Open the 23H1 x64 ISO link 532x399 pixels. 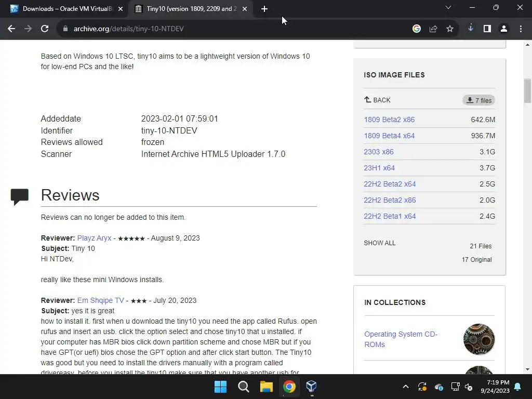click(x=379, y=168)
